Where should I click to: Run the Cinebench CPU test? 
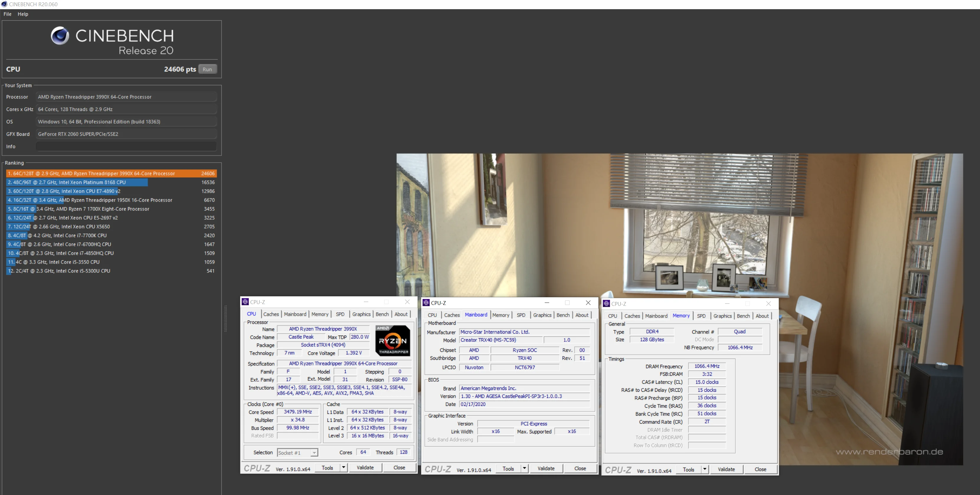click(x=207, y=69)
